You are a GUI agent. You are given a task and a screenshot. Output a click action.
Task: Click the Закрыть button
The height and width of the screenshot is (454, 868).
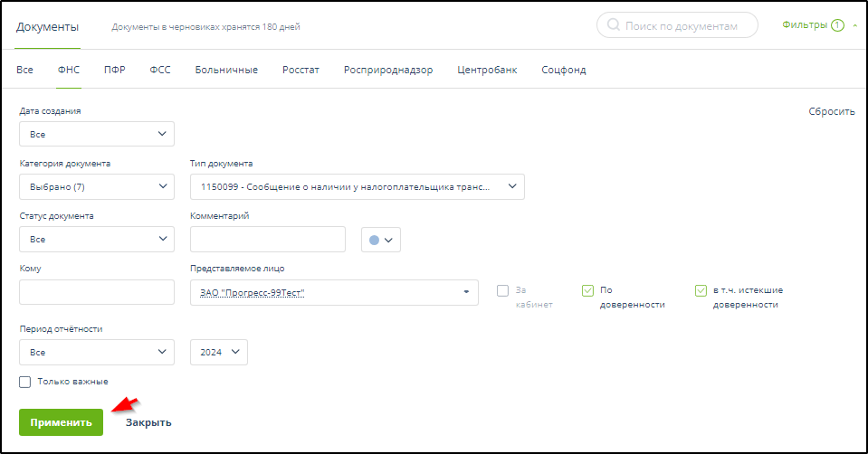point(148,422)
